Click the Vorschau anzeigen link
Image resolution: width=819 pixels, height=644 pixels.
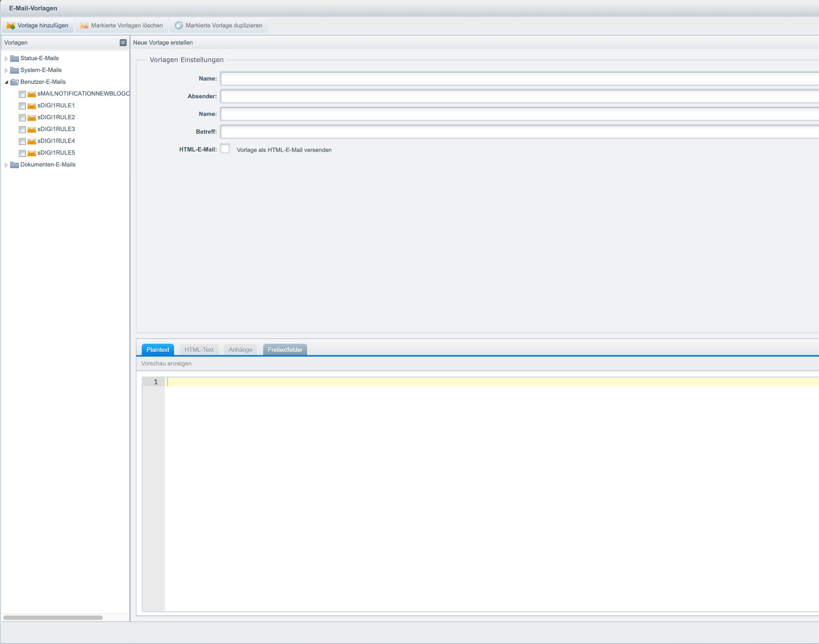click(166, 363)
